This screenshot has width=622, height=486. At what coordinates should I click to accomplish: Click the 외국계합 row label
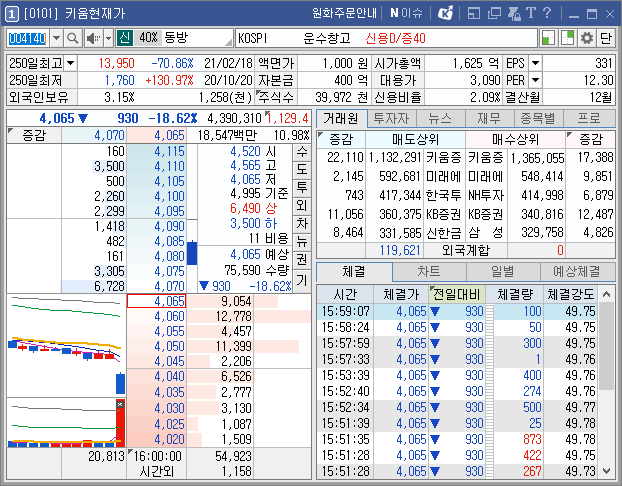[466, 250]
